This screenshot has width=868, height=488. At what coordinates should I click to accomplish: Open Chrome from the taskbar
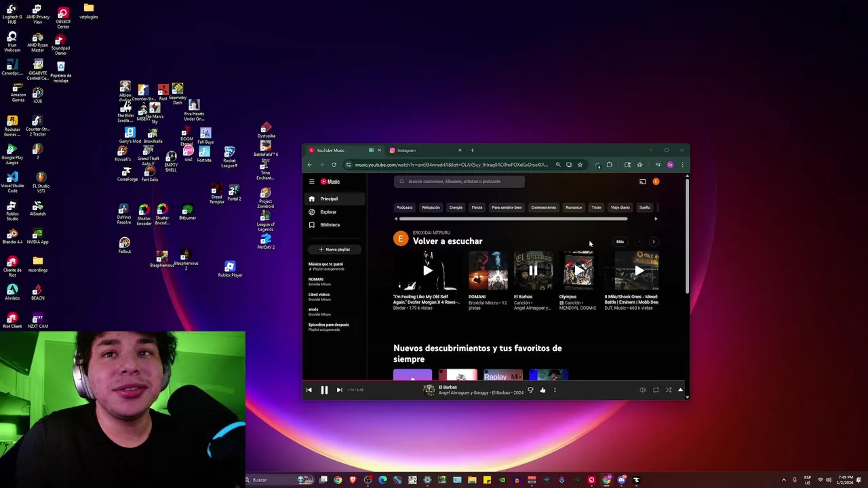tap(338, 480)
